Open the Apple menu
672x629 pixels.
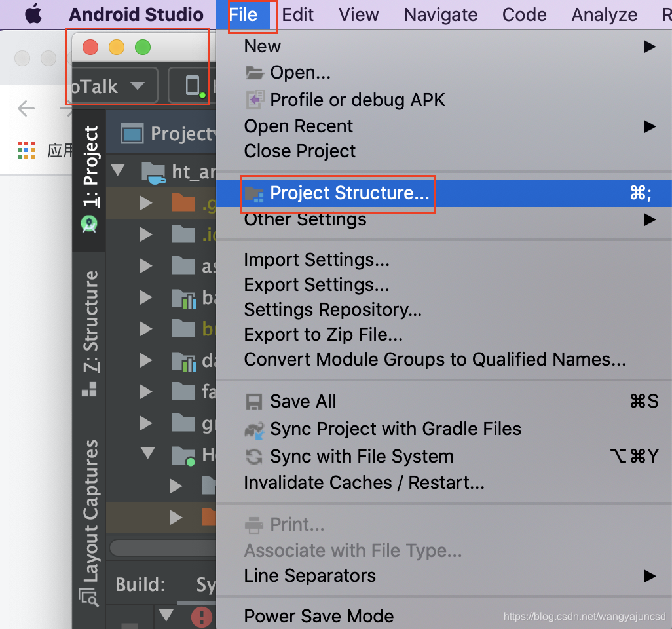tap(33, 14)
